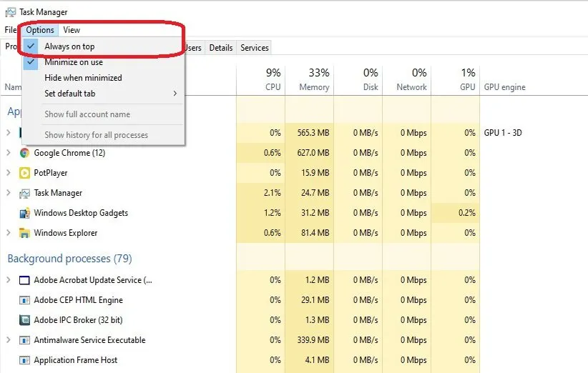The height and width of the screenshot is (373, 588).
Task: Open the Set default tab submenu
Action: 70,94
